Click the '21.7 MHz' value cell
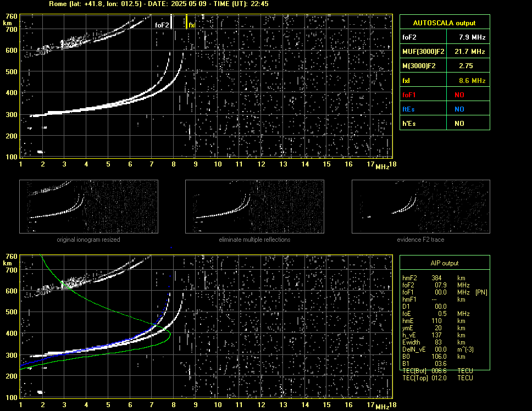Viewport: 532px width, 411px height. click(469, 52)
